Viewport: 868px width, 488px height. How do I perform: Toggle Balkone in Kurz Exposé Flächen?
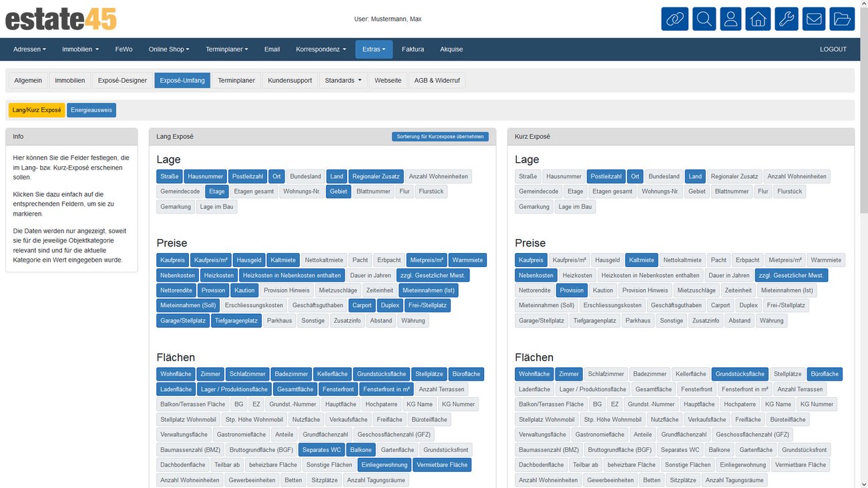[719, 449]
